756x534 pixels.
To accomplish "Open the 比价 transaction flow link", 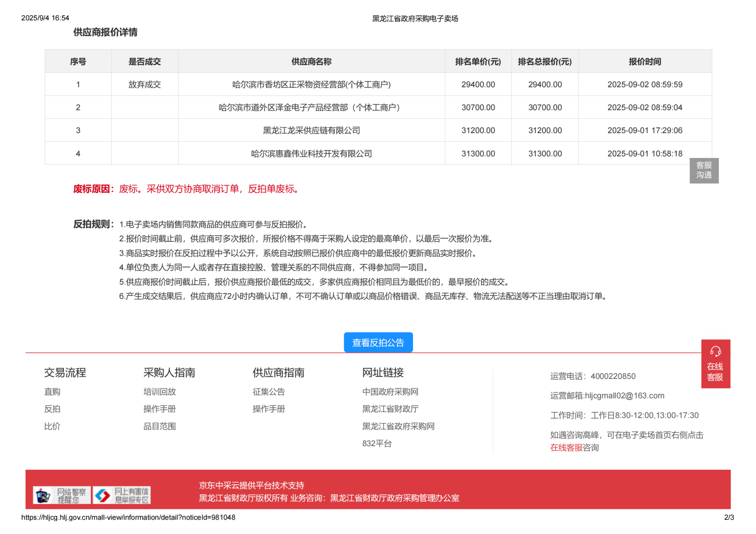I will click(52, 426).
